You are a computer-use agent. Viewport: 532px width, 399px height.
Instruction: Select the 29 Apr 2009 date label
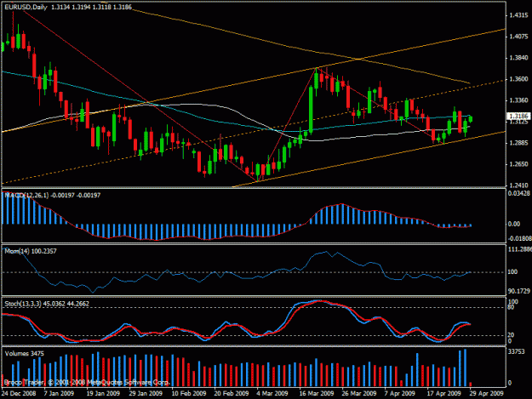[487, 393]
